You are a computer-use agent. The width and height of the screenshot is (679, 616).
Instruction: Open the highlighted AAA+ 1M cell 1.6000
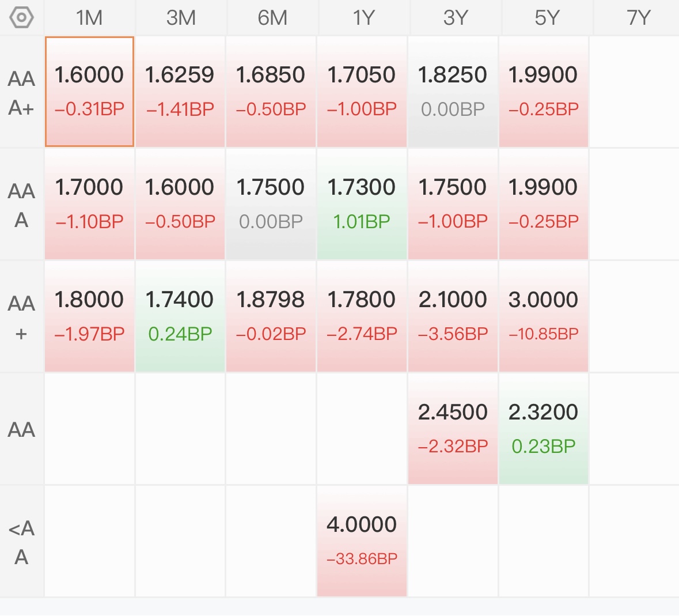coord(89,92)
